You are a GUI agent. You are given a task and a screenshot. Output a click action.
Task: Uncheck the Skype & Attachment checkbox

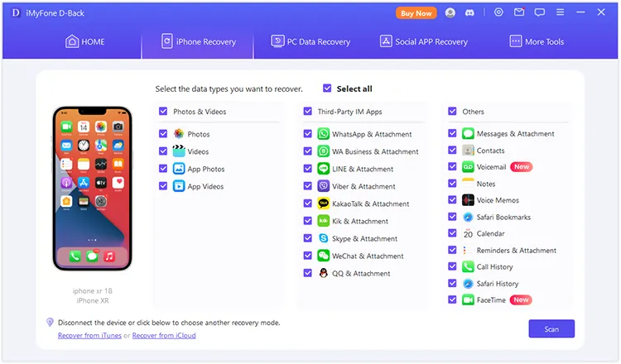(308, 237)
